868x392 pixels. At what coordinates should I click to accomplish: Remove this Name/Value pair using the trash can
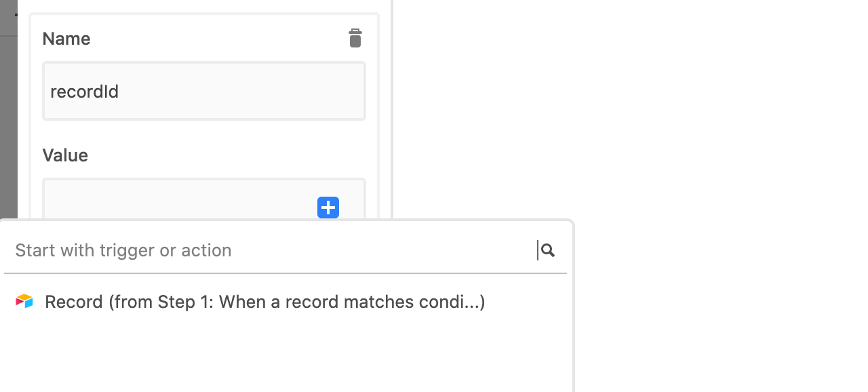coord(355,39)
